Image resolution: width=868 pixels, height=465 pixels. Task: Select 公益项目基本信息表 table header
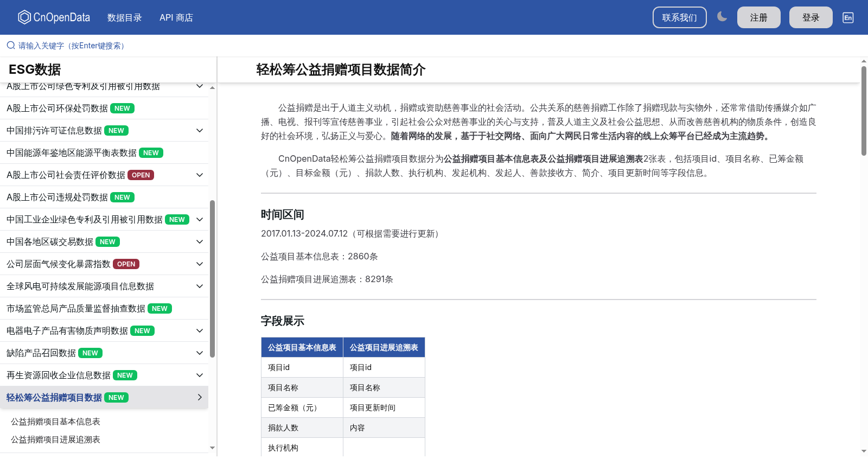(302, 347)
